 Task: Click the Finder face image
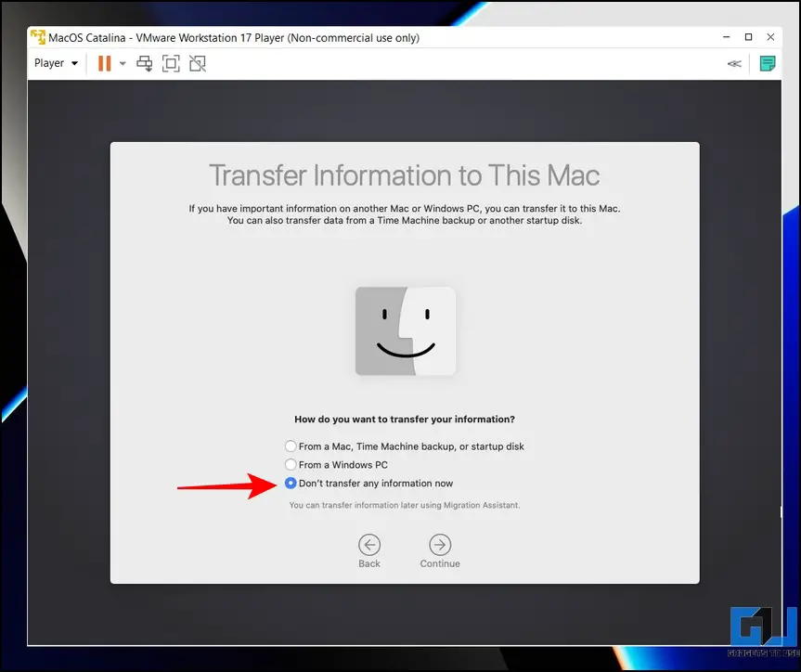(406, 330)
